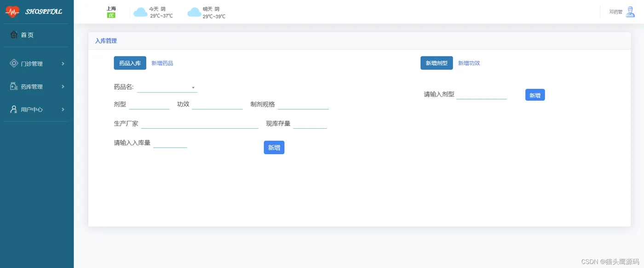The height and width of the screenshot is (268, 644).
Task: Click 新增 button under 入库量
Action: (x=274, y=148)
